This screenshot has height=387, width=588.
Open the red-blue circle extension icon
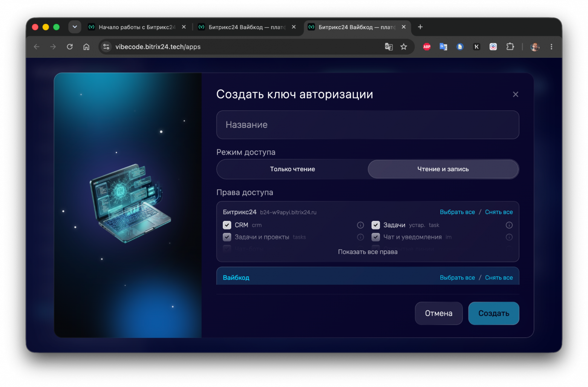tap(493, 47)
